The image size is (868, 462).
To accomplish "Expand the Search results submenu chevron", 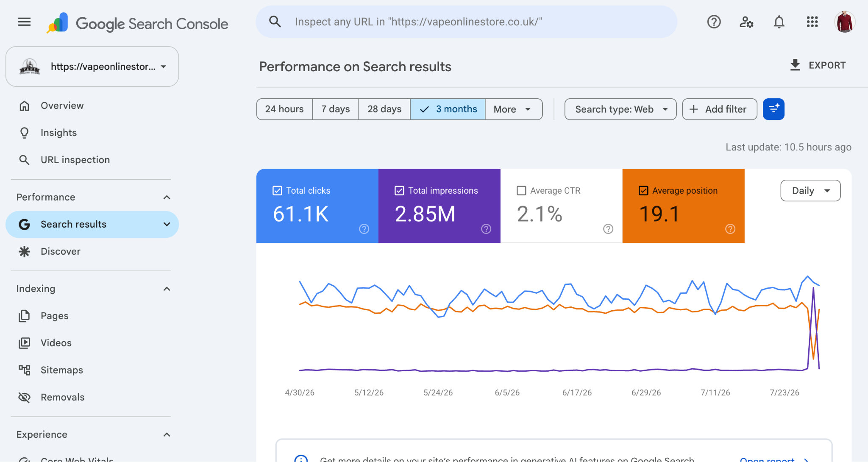I will (x=167, y=224).
